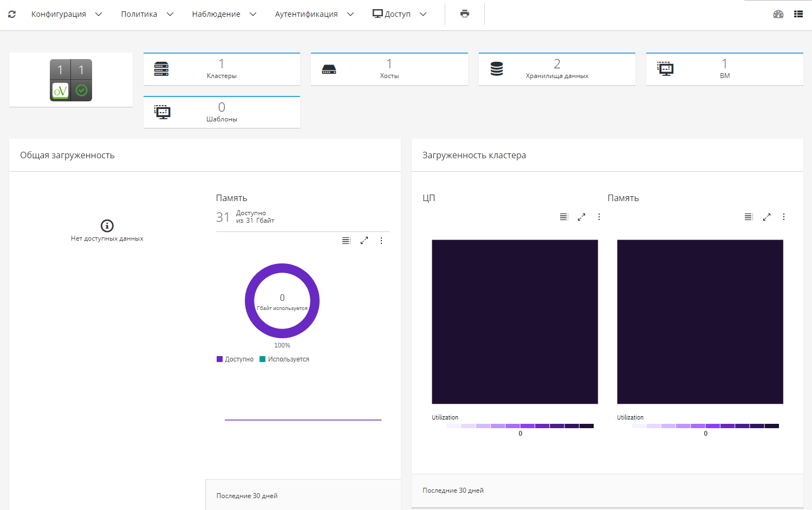812x510 pixels.
Task: Open the kebab menu of the ЦП chart
Action: [599, 217]
